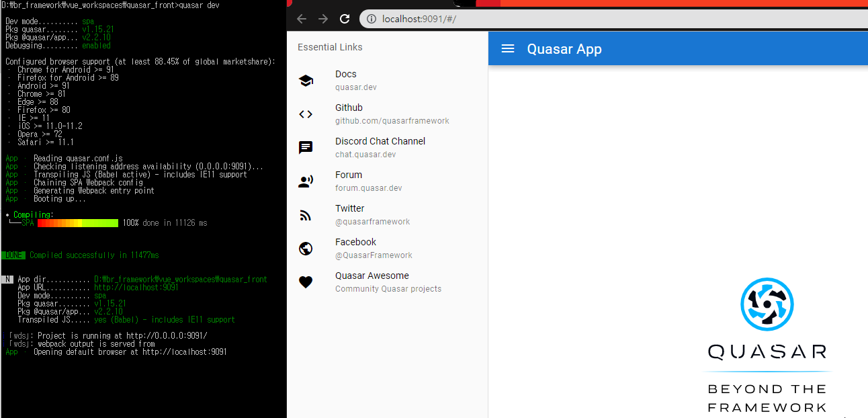Click github.com/quasarframework caption
868x418 pixels.
coord(392,121)
